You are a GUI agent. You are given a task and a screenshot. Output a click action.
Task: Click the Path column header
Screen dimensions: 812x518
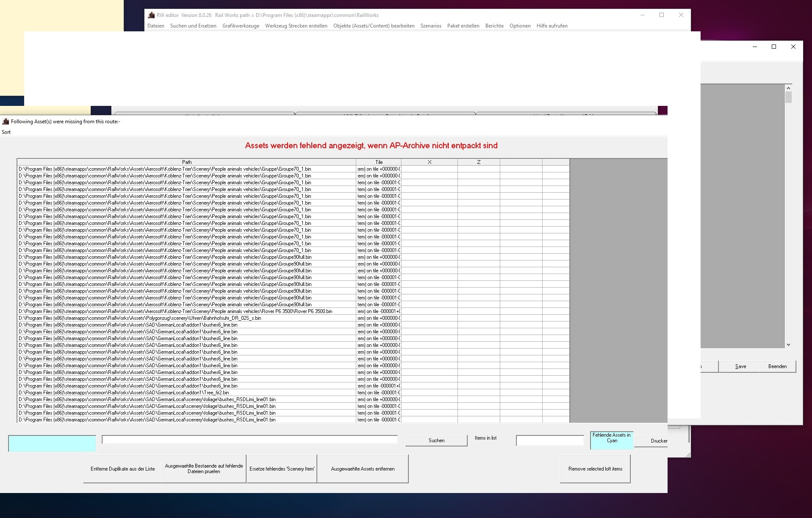[187, 162]
